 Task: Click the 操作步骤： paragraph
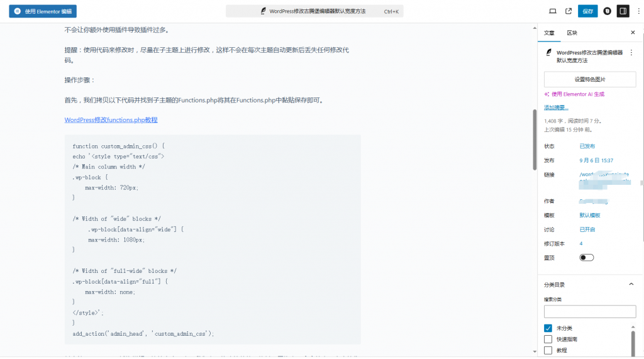pyautogui.click(x=80, y=80)
